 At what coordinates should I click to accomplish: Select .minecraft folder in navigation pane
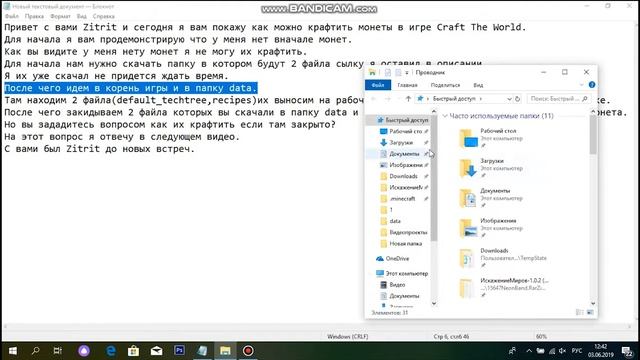[402, 199]
